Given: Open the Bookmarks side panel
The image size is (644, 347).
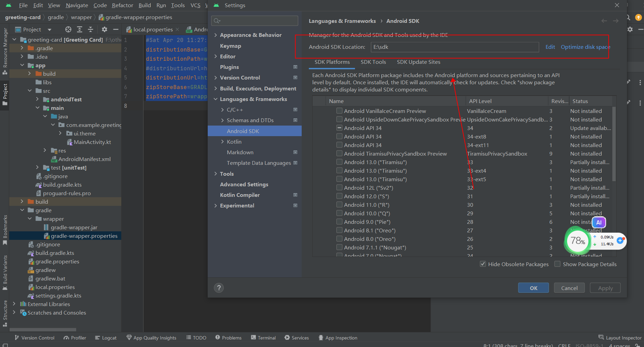Looking at the screenshot, I should (x=5, y=230).
